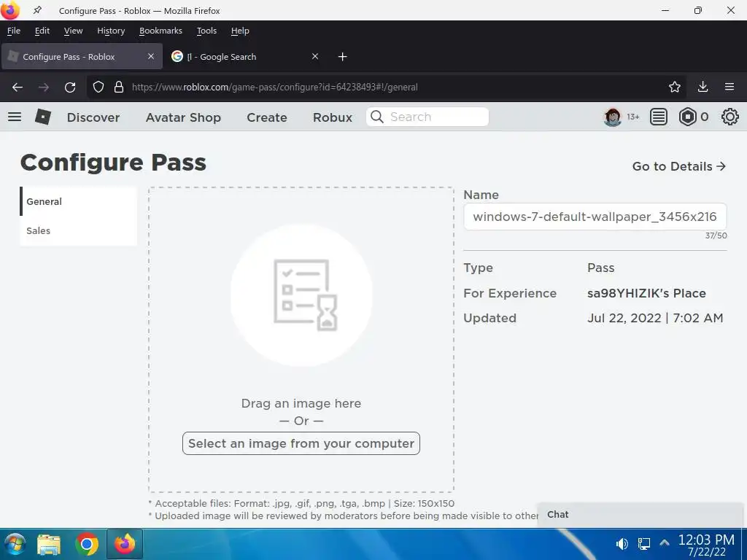Open the Roblox side navigation hamburger menu
747x560 pixels.
pos(15,117)
